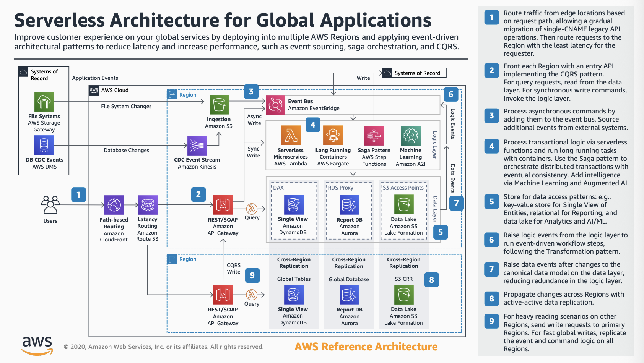The height and width of the screenshot is (363, 644).
Task: Click the Async Write label
Action: 254,120
